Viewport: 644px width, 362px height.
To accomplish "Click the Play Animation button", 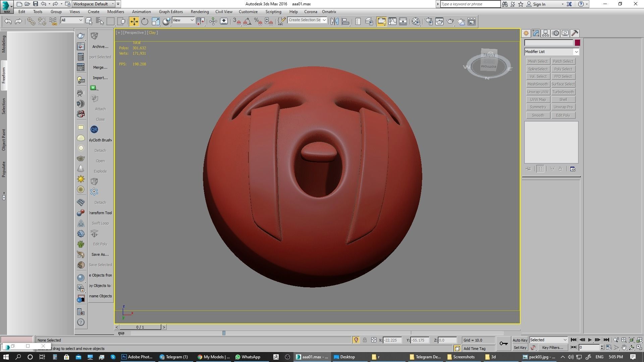I will click(x=590, y=340).
